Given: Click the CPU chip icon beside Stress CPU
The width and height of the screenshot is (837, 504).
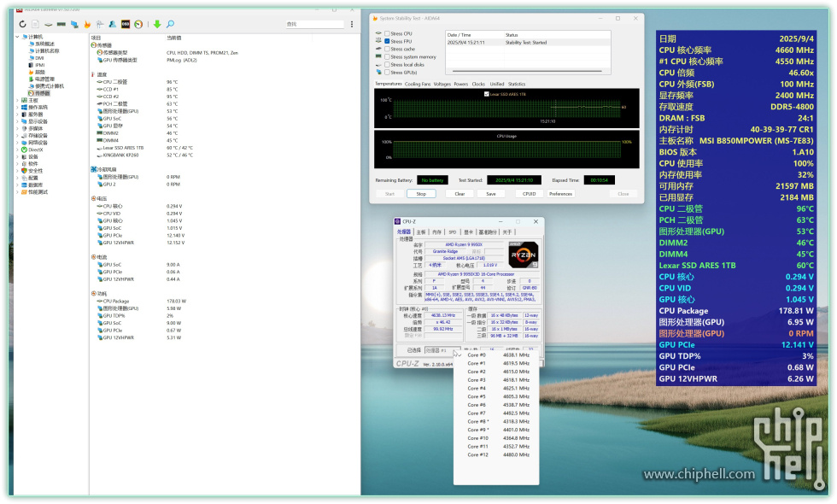Looking at the screenshot, I should [x=378, y=33].
